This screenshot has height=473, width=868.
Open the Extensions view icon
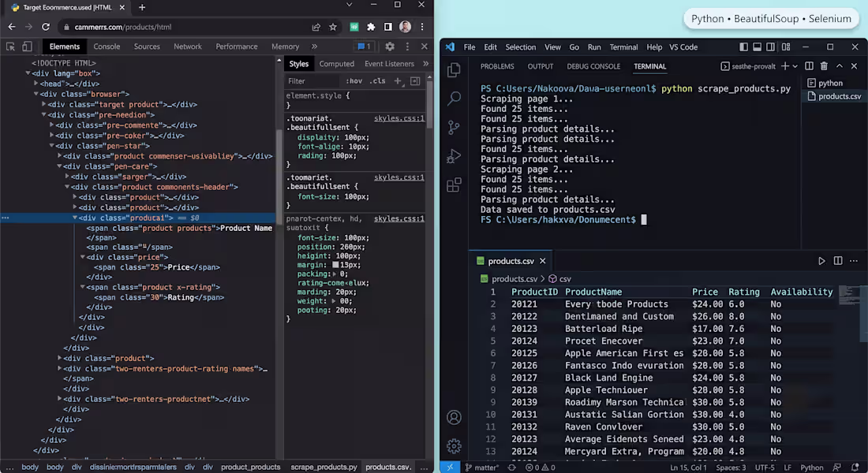[454, 184]
